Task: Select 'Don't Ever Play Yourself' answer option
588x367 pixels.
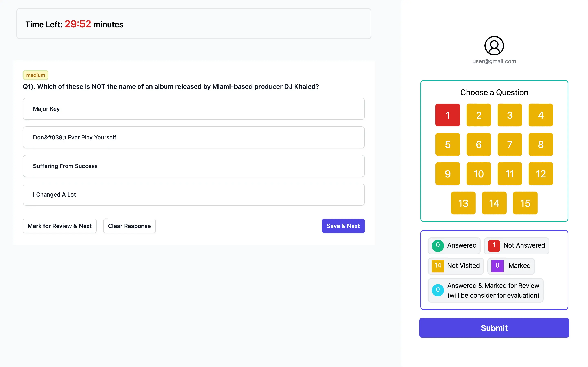Action: pyautogui.click(x=194, y=137)
